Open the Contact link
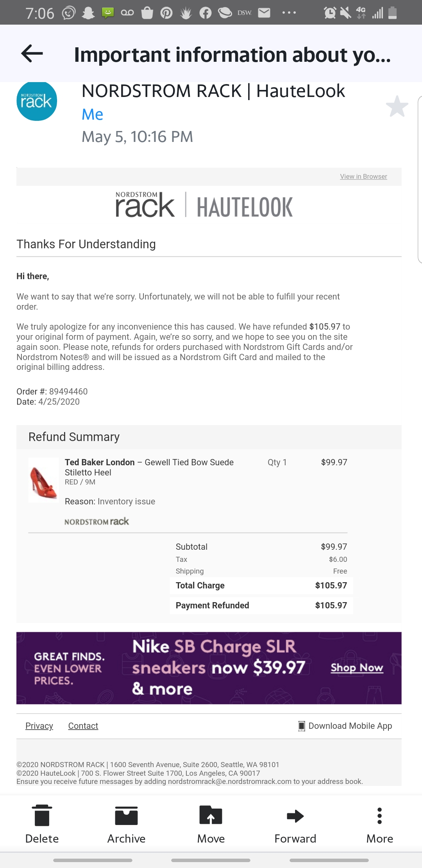The height and width of the screenshot is (868, 422). (x=83, y=726)
